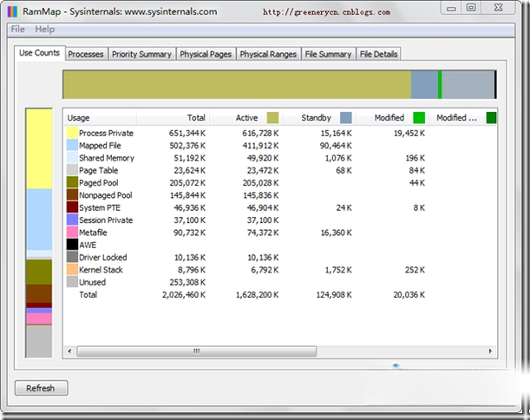Click the light blue Mapped File swatch
Image resolution: width=530 pixels, height=420 pixels.
[x=72, y=146]
